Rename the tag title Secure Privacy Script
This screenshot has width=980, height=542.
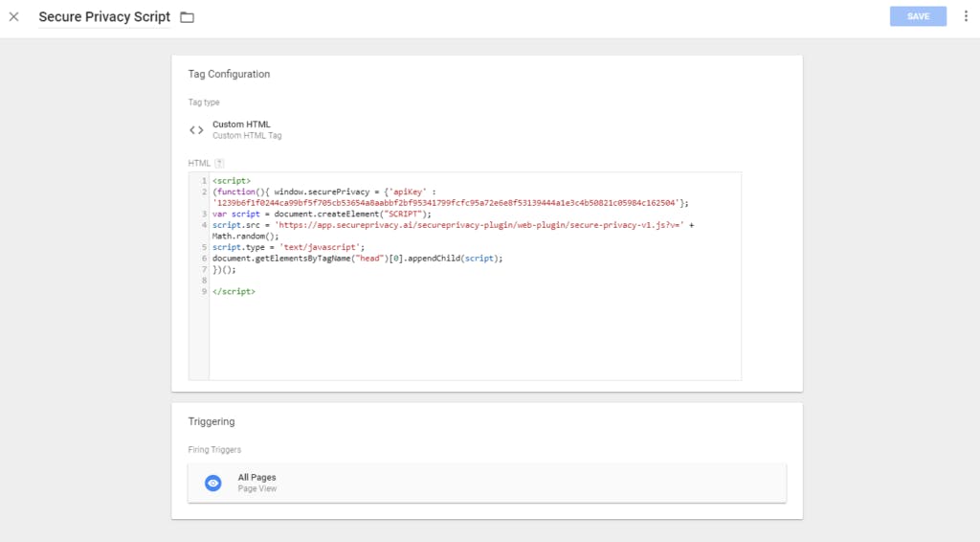104,17
